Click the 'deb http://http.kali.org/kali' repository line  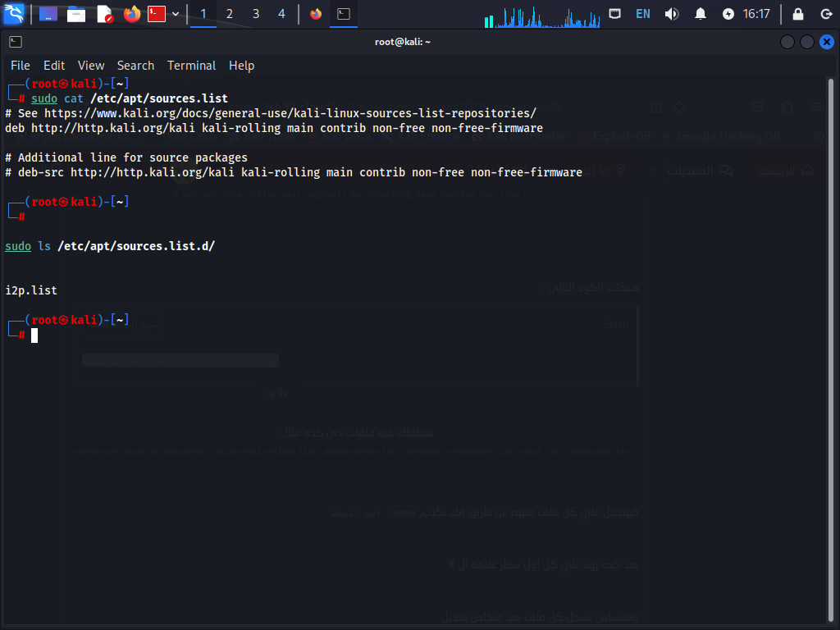pyautogui.click(x=274, y=128)
